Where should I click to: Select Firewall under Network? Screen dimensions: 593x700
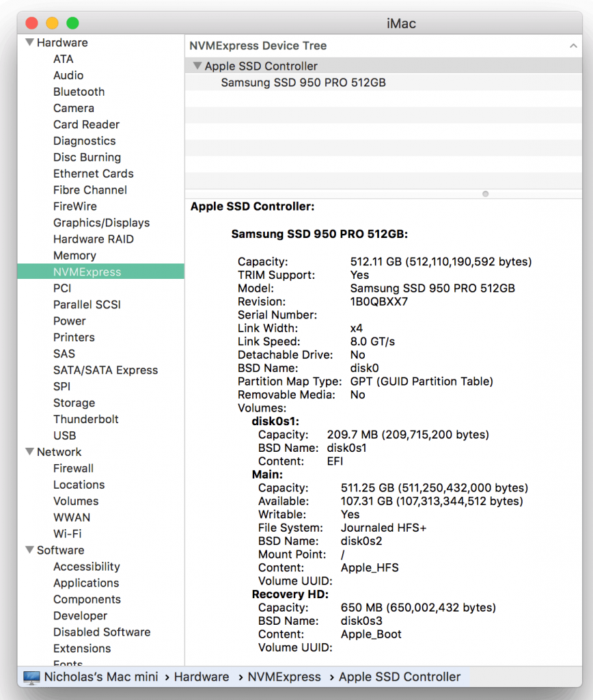point(73,468)
